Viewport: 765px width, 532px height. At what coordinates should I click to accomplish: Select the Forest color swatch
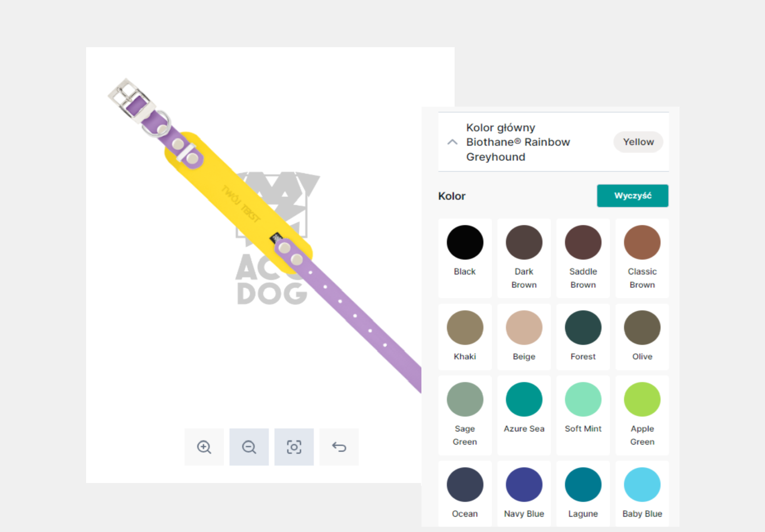coord(583,328)
